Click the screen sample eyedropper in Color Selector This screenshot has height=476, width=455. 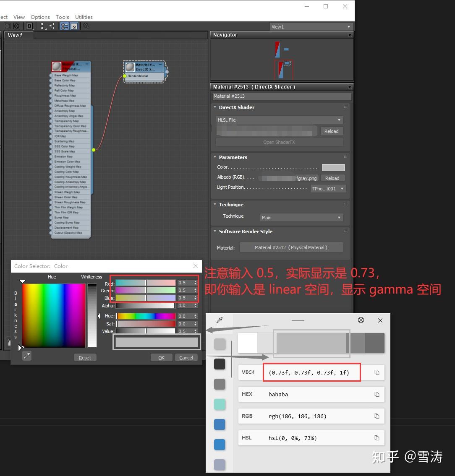[26, 356]
